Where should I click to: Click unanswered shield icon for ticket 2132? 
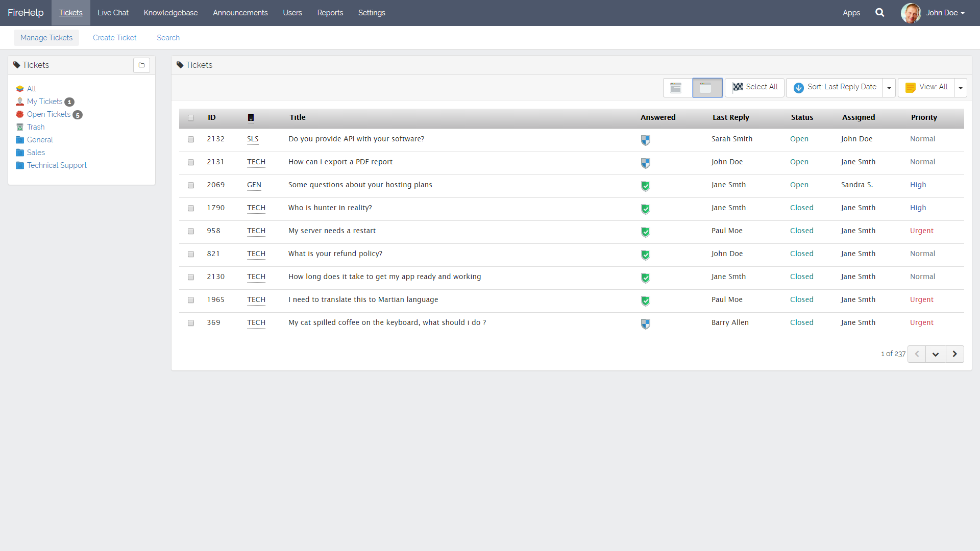click(646, 140)
